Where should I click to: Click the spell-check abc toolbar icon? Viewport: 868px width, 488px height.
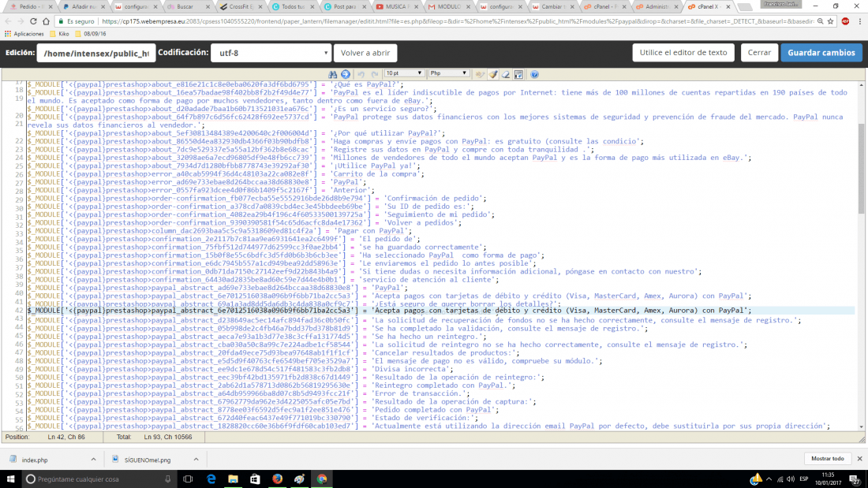pyautogui.click(x=480, y=74)
